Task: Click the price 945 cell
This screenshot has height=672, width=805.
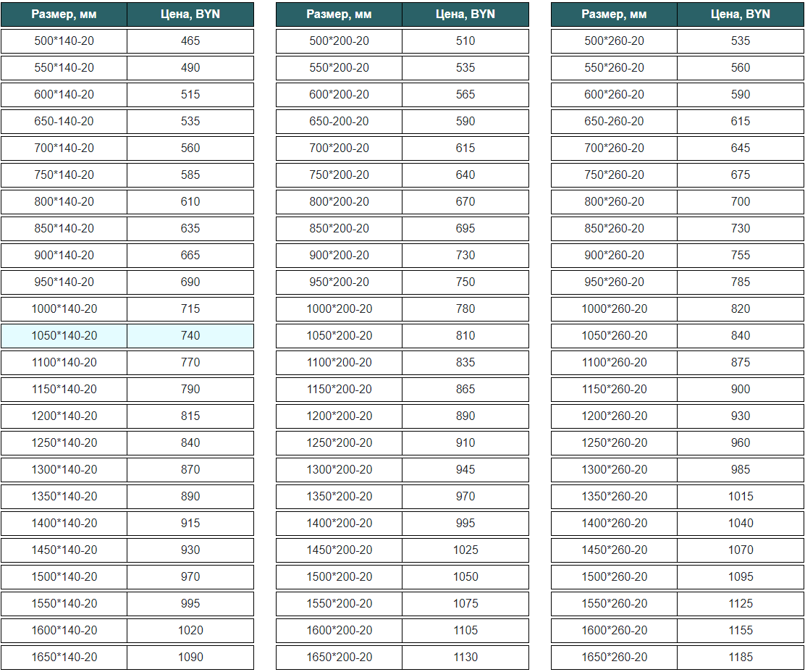Action: [465, 470]
